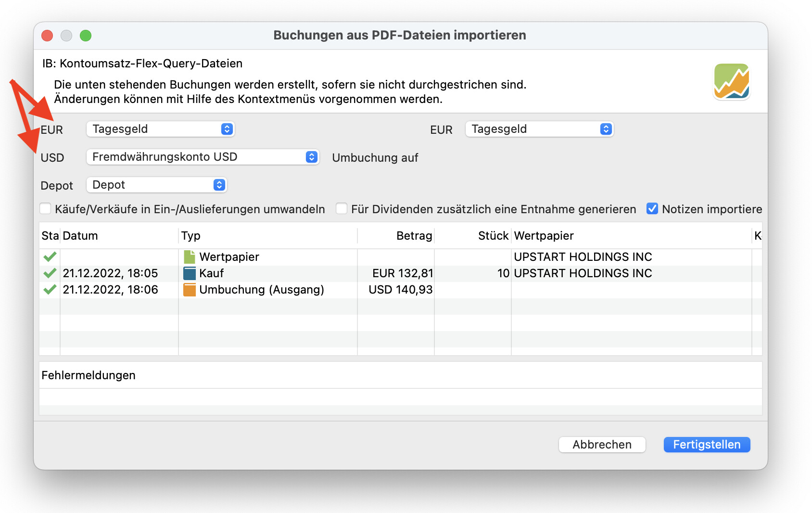Click the Stück value 10
This screenshot has width=812, height=513.
pos(503,273)
